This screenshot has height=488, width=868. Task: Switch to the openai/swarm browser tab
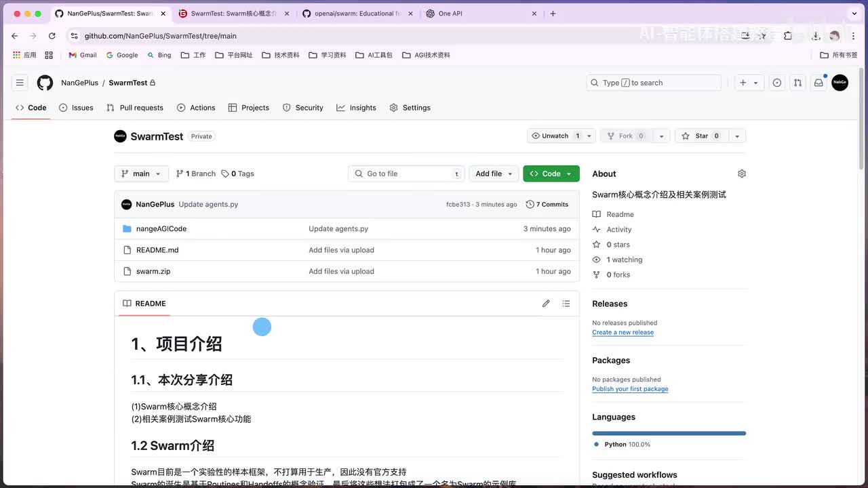[x=356, y=14]
